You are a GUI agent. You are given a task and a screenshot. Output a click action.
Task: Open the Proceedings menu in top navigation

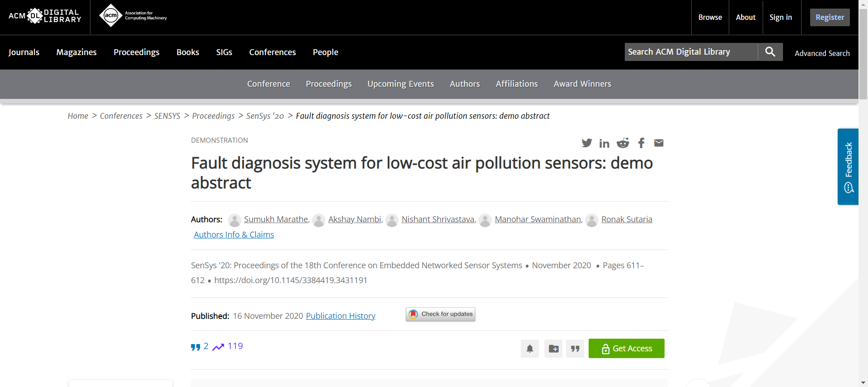[136, 52]
